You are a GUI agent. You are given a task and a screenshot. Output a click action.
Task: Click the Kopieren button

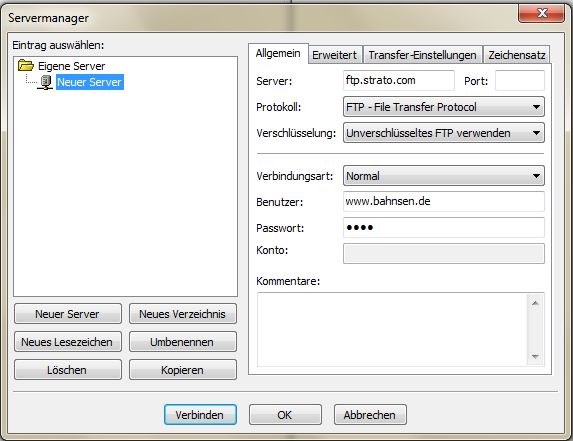click(182, 370)
